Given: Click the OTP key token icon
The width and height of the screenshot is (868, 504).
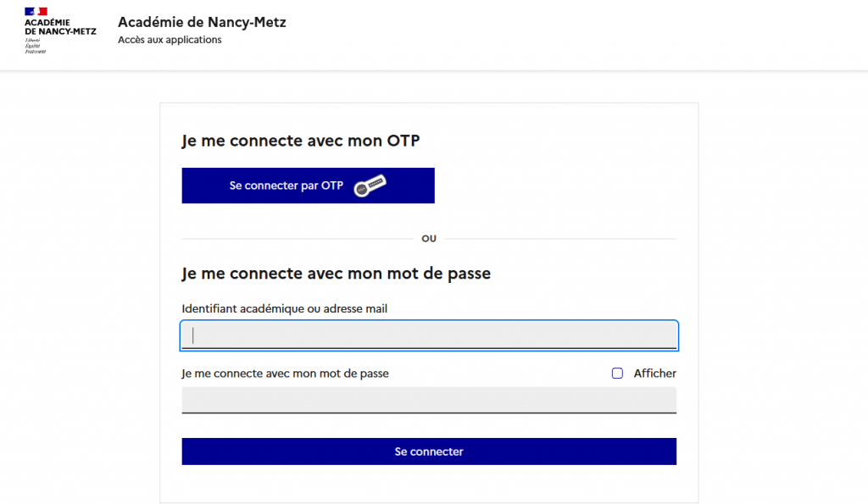Looking at the screenshot, I should coord(370,186).
